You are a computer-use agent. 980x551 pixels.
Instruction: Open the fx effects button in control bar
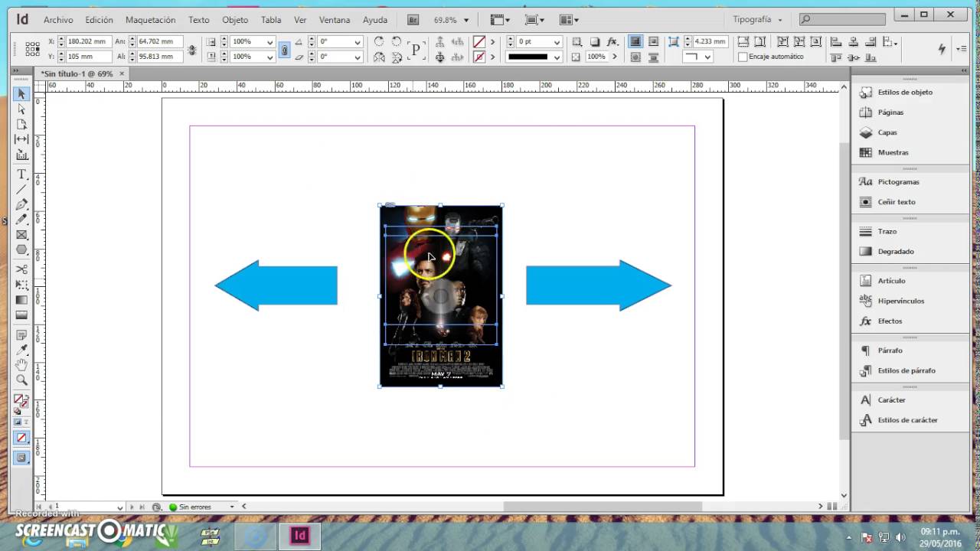click(612, 42)
